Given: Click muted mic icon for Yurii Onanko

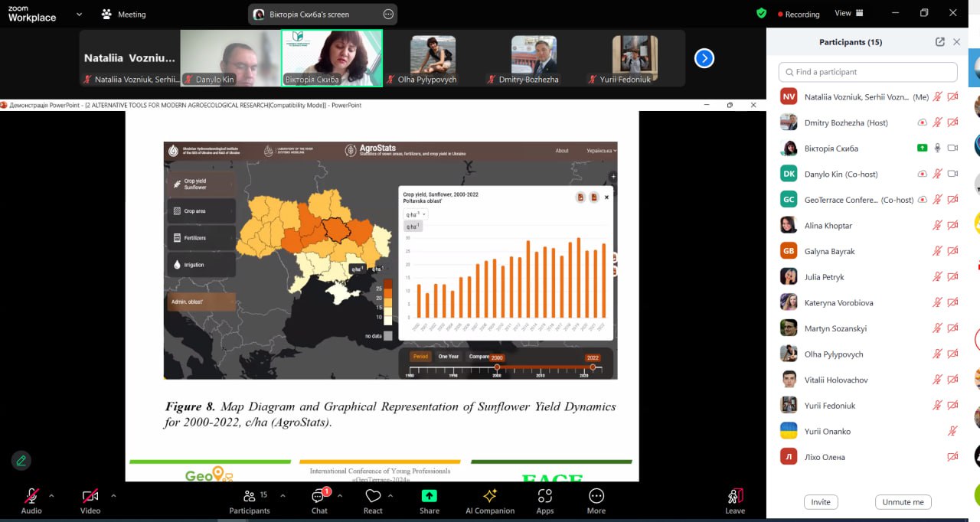Looking at the screenshot, I should pyautogui.click(x=952, y=431).
